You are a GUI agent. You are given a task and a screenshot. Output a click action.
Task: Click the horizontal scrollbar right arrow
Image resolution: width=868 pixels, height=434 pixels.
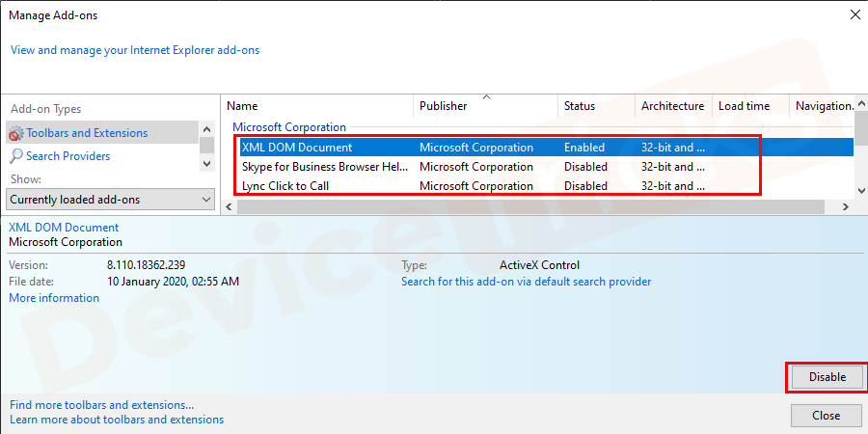tap(845, 207)
